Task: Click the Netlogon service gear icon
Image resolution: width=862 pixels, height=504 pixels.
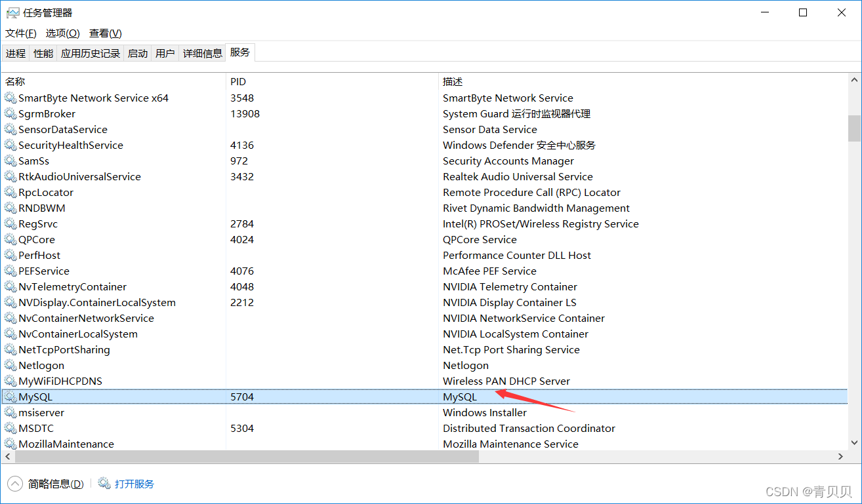Action: [x=10, y=366]
